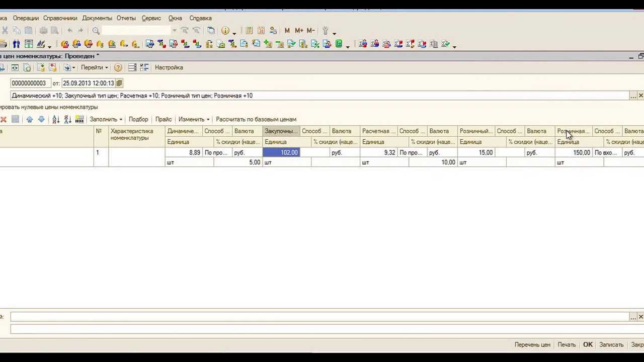The width and height of the screenshot is (644, 362).
Task: Click the M memory button
Action: click(287, 31)
